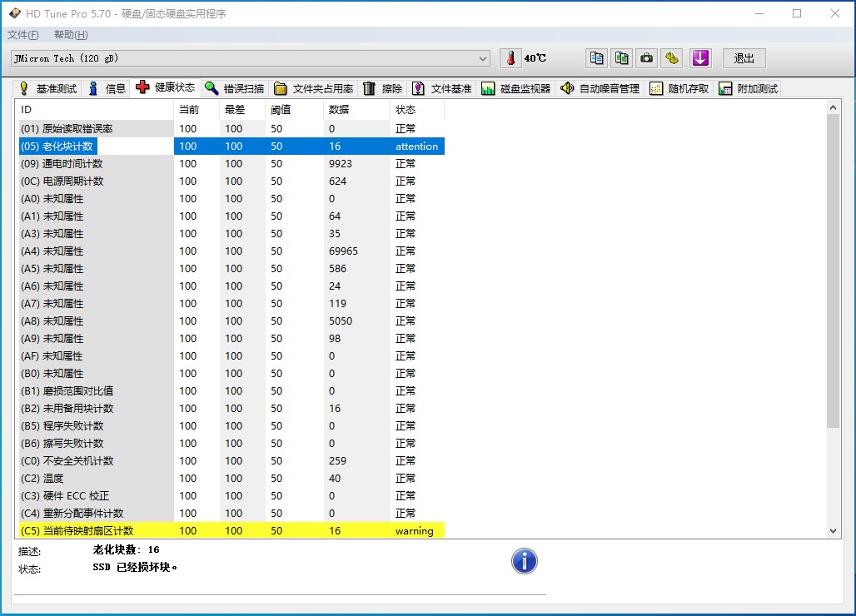
Task: Click the data value 119
Action: pos(337,303)
